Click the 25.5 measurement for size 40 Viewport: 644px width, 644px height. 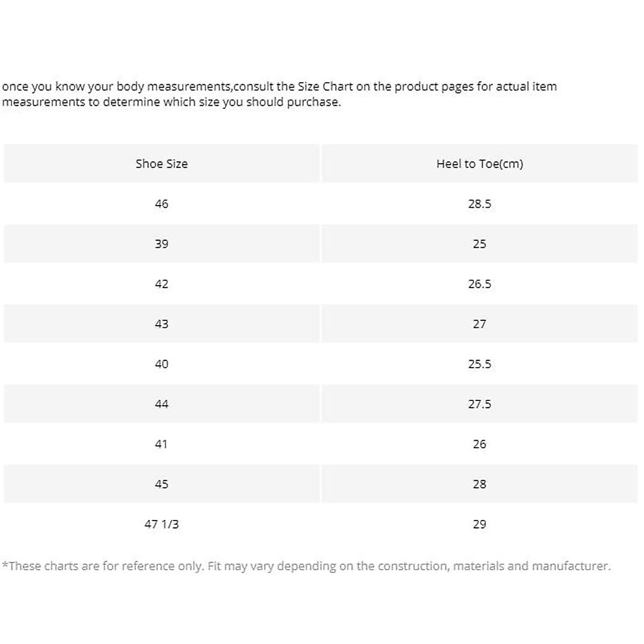tap(479, 364)
